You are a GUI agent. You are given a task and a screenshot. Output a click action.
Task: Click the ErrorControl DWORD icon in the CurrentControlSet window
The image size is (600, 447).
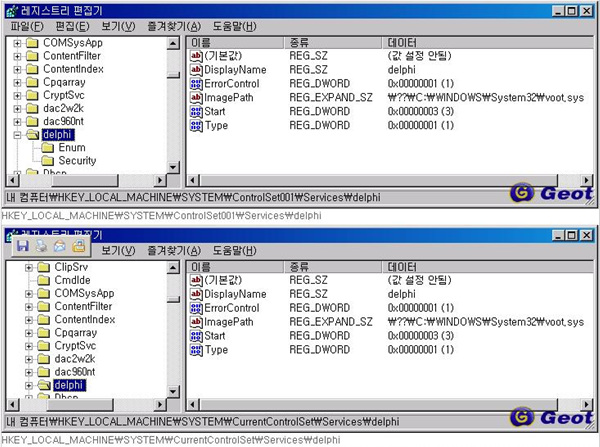point(196,308)
